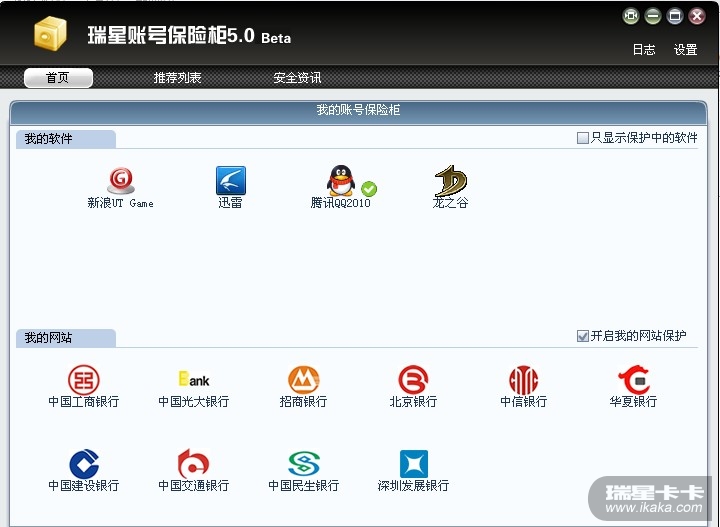The image size is (720, 527).
Task: Select the 龙之谷 game icon
Action: 450,180
